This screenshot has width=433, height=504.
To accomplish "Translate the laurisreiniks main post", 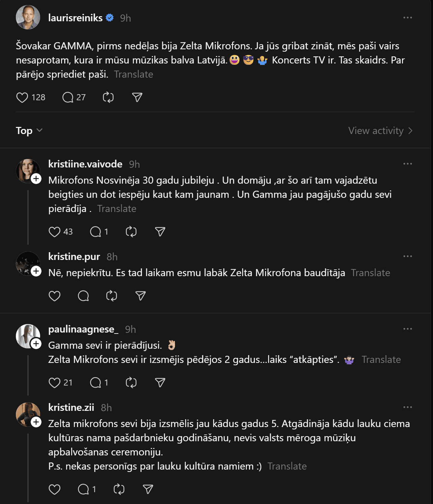I will (x=134, y=74).
